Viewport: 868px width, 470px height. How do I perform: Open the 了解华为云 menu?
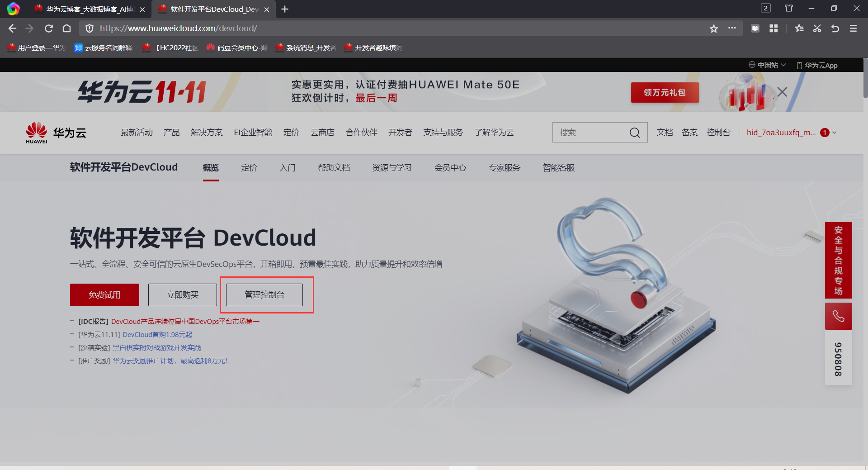[494, 133]
